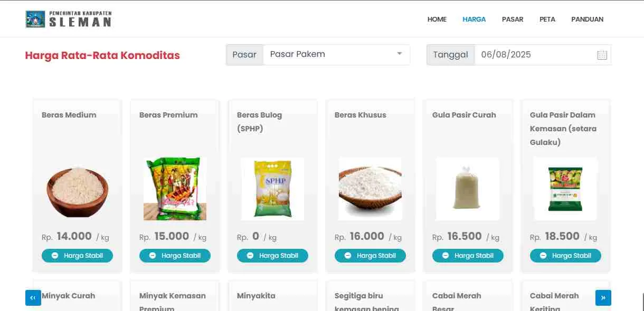Click the Harga Stabil badge under Beras Premium

coord(175,255)
